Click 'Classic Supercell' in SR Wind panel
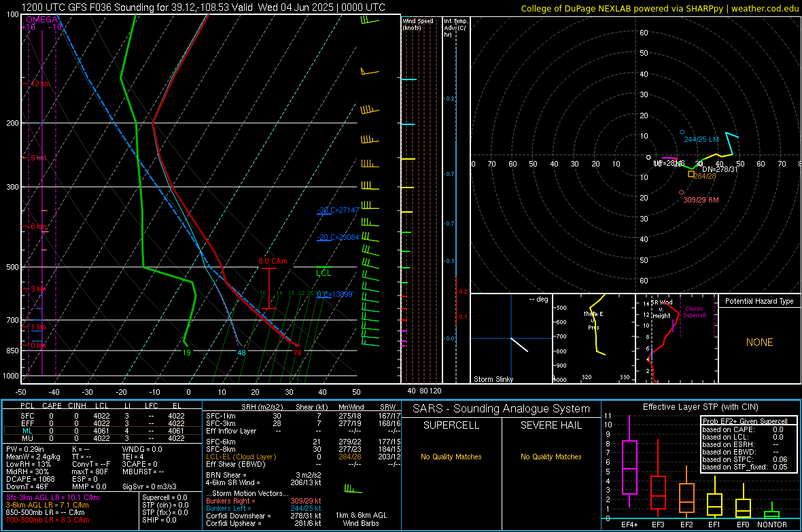Image resolution: width=802 pixels, height=532 pixels. click(x=695, y=312)
